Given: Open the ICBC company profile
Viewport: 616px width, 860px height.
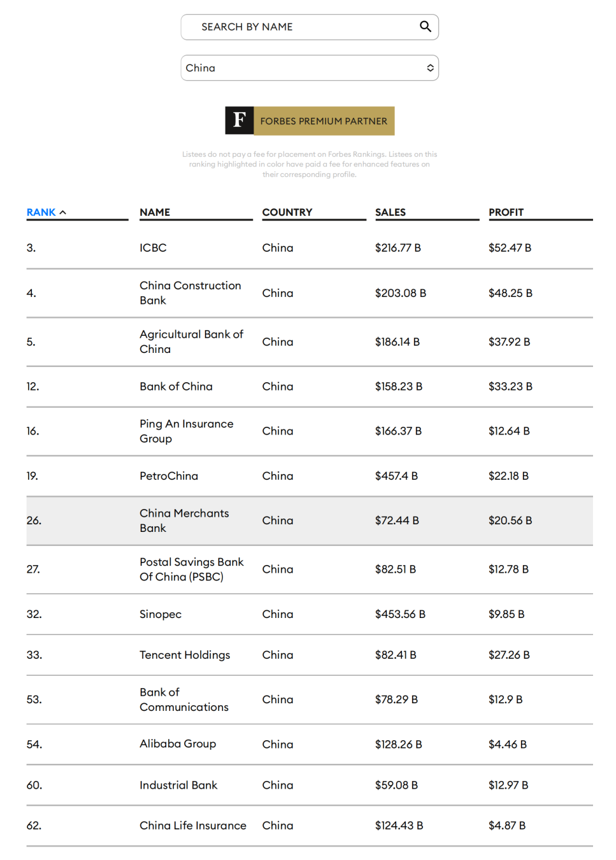Looking at the screenshot, I should tap(153, 248).
